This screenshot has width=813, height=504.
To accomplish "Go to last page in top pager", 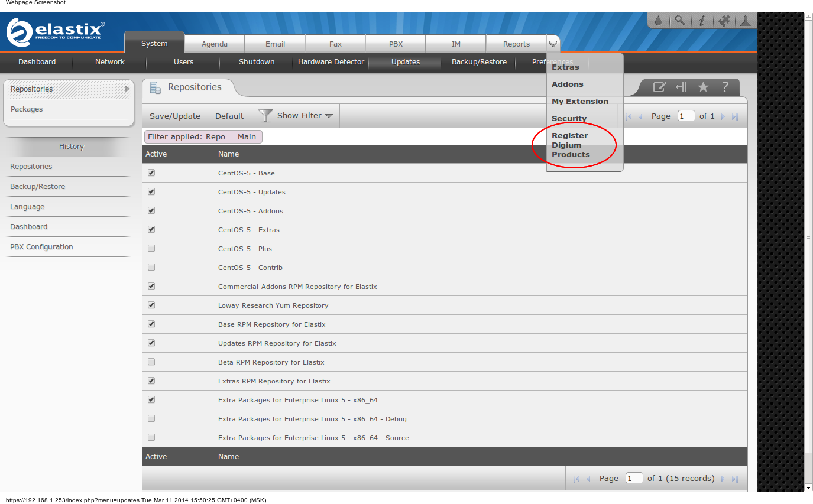I will coord(735,117).
